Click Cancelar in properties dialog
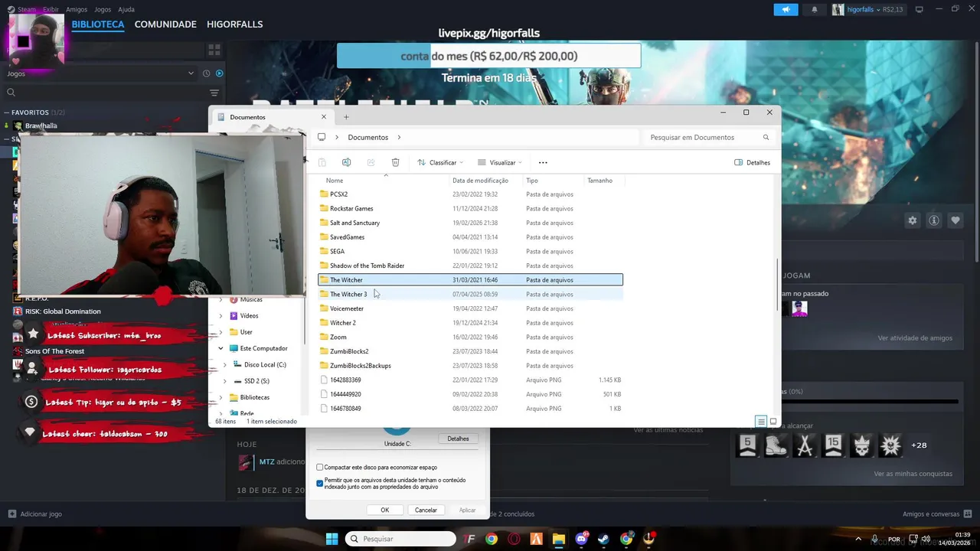This screenshot has height=551, width=980. (x=426, y=510)
